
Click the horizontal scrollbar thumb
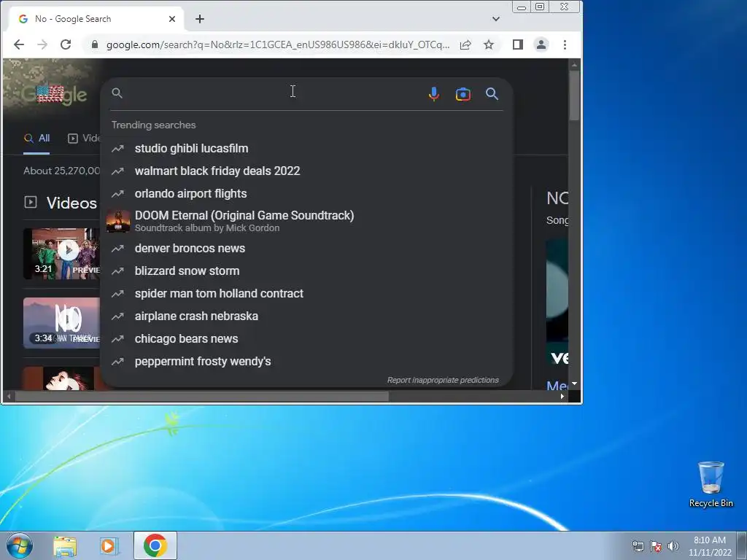point(201,397)
